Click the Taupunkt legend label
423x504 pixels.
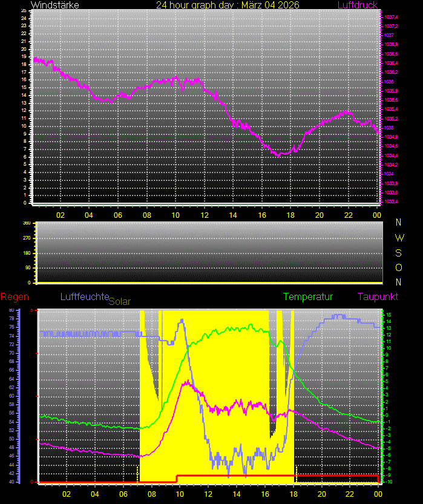point(378,296)
